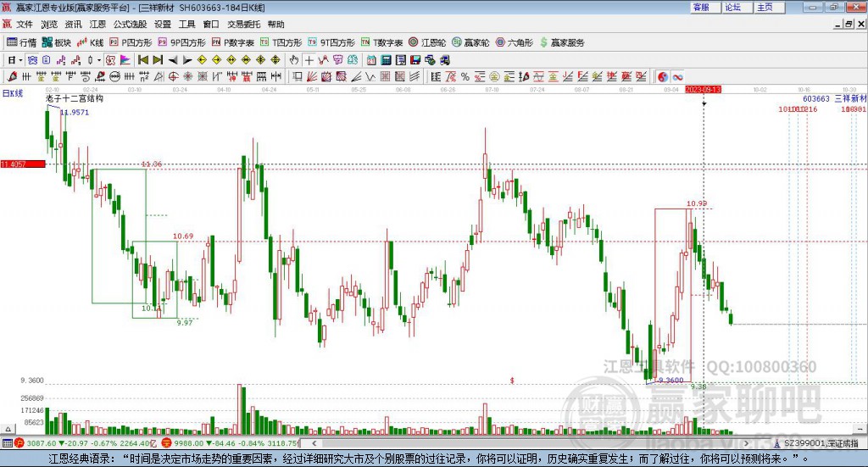Jump to last bar with green skip-forward arrow

tap(158, 60)
